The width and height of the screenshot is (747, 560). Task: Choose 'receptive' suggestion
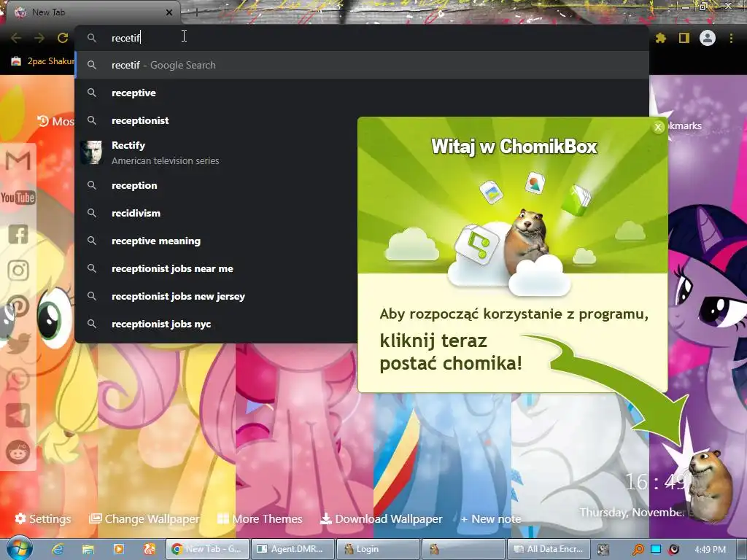pyautogui.click(x=362, y=93)
